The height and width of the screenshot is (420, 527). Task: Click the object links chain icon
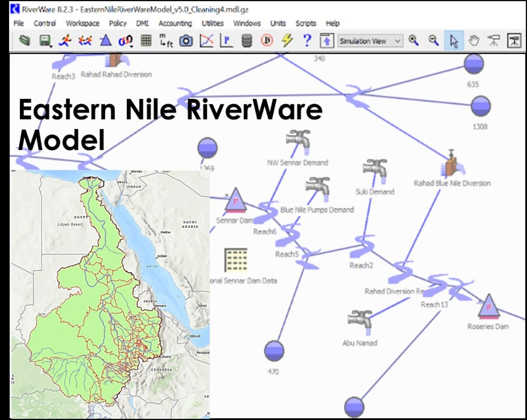[125, 41]
